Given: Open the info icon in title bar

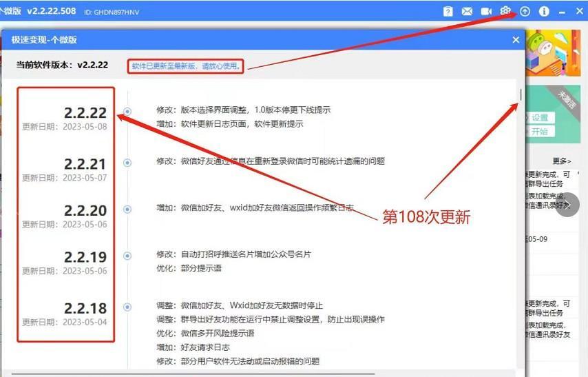Looking at the screenshot, I should [544, 11].
